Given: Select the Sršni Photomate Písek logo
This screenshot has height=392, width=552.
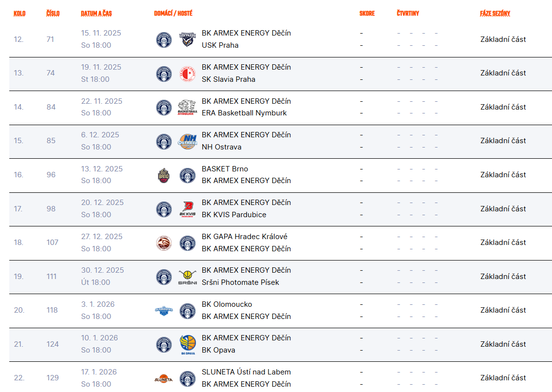Looking at the screenshot, I should click(x=187, y=277).
